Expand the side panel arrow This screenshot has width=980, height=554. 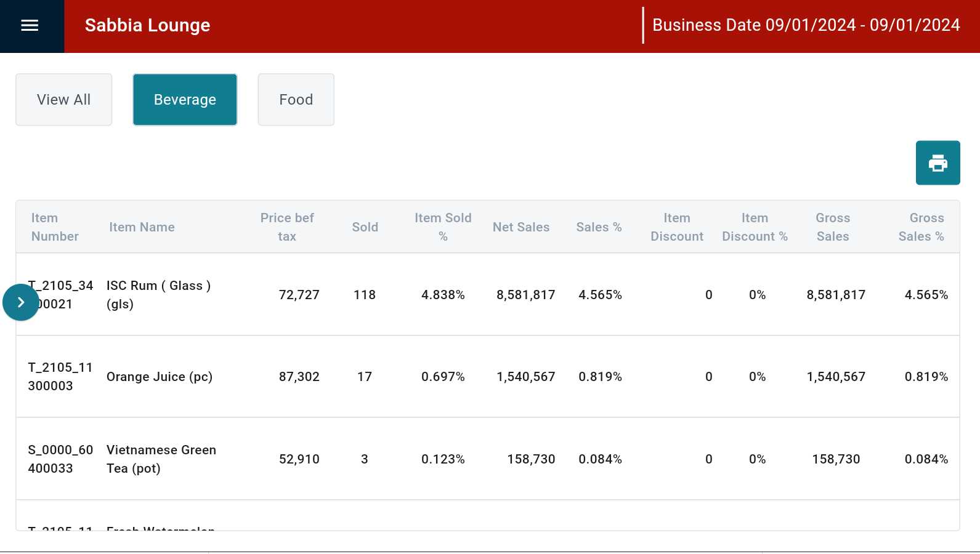click(x=21, y=302)
